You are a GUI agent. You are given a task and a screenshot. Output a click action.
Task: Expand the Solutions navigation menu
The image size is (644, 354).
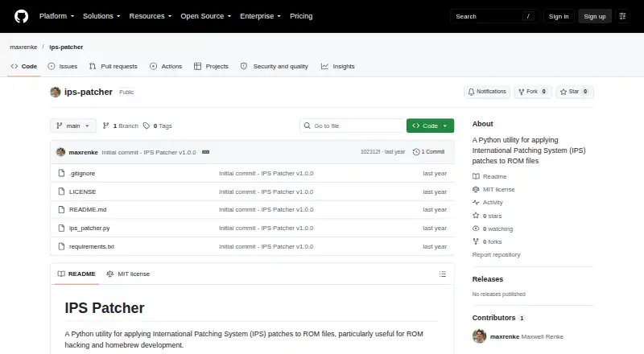point(101,16)
